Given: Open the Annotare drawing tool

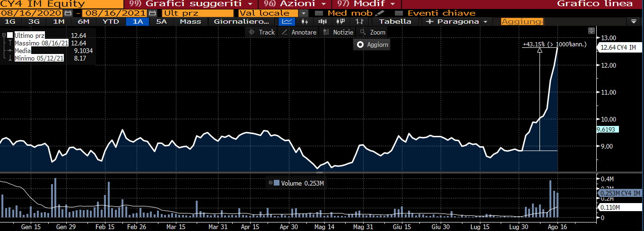Looking at the screenshot, I should coord(299,32).
